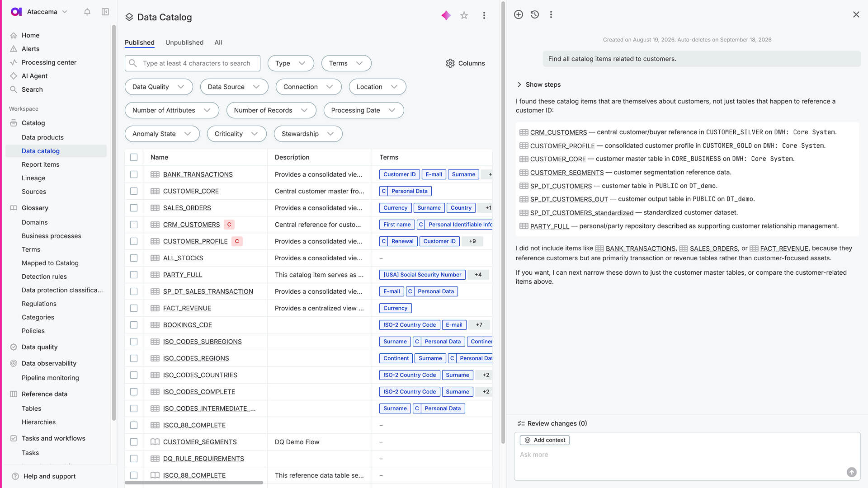Click the Data quality icon
Viewport: 868px width, 488px height.
click(14, 347)
